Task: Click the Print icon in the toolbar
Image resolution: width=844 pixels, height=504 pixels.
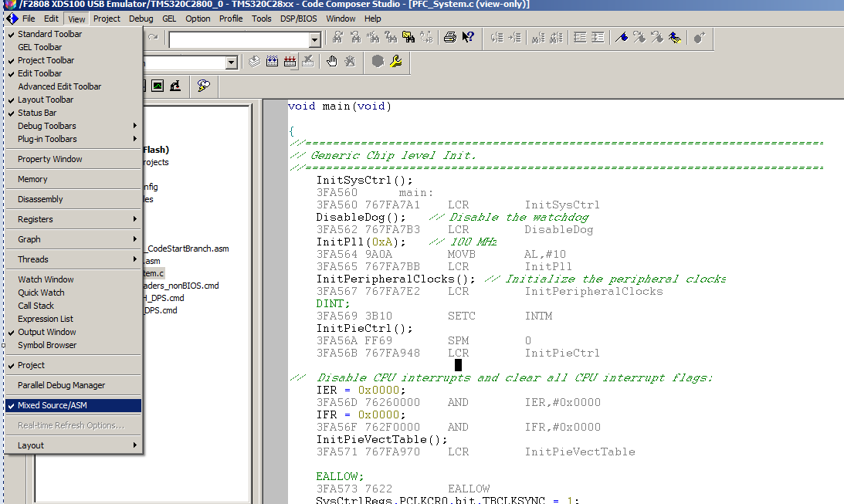Action: point(450,38)
